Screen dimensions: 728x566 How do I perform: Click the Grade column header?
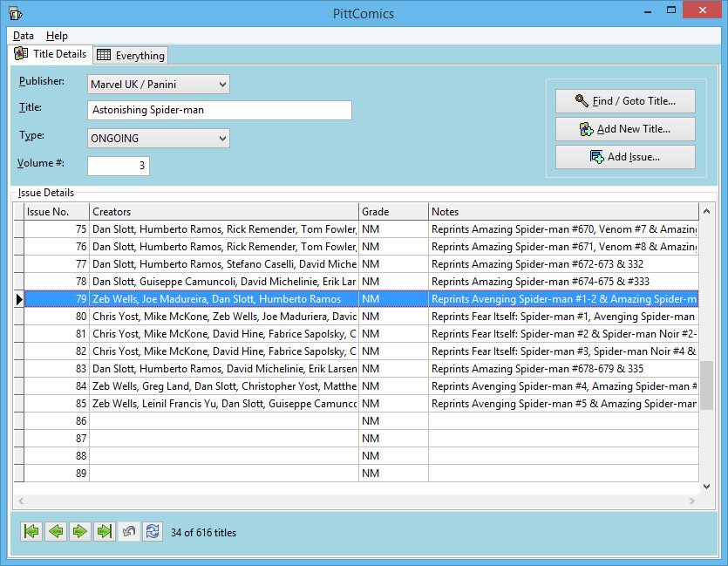point(393,212)
